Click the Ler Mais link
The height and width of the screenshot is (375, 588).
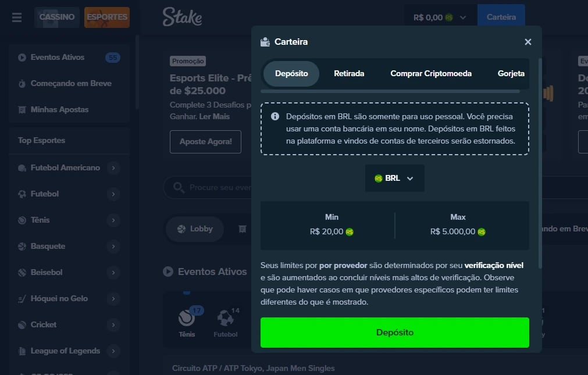coord(215,117)
